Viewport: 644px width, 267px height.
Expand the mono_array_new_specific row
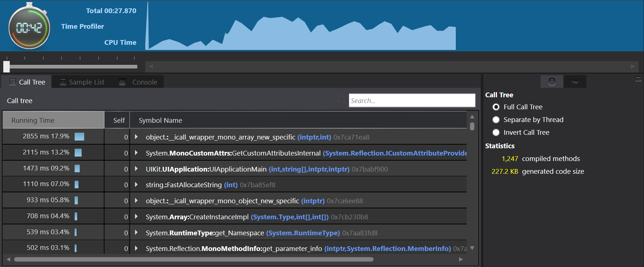pyautogui.click(x=136, y=137)
